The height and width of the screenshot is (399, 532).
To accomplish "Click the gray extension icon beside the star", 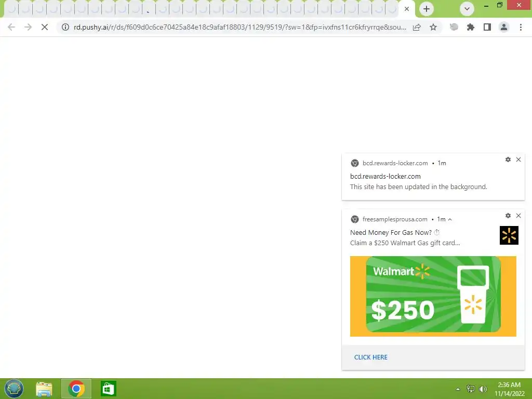I will coord(454,27).
